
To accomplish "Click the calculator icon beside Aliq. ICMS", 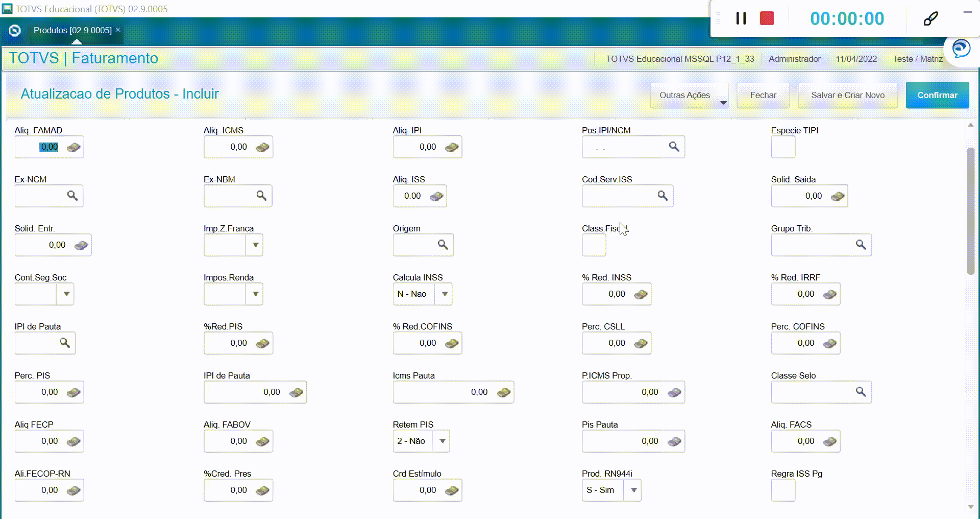I will [262, 148].
